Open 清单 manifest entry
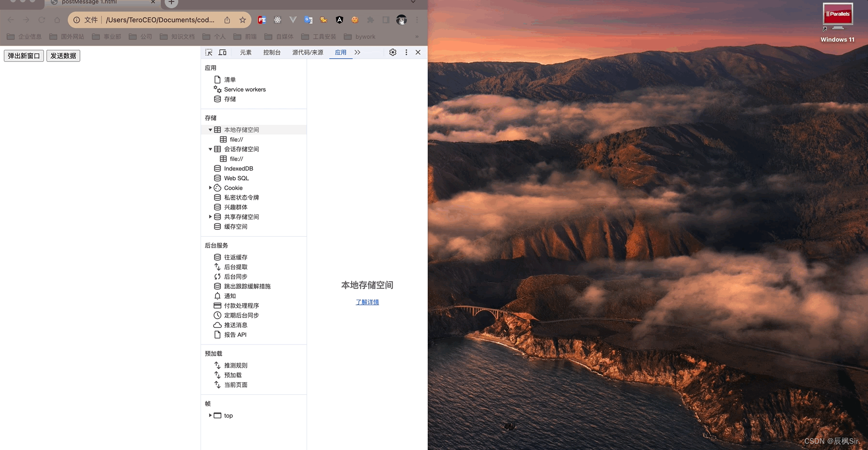 pyautogui.click(x=230, y=80)
